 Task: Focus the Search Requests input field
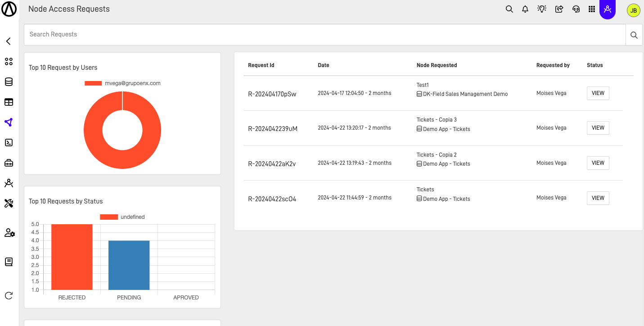pyautogui.click(x=325, y=35)
